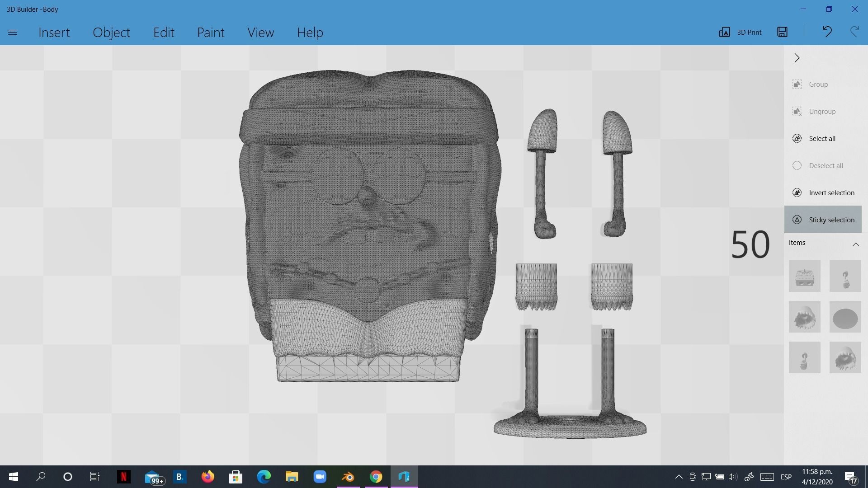Click the 3D Print icon
The height and width of the screenshot is (488, 868).
(724, 32)
